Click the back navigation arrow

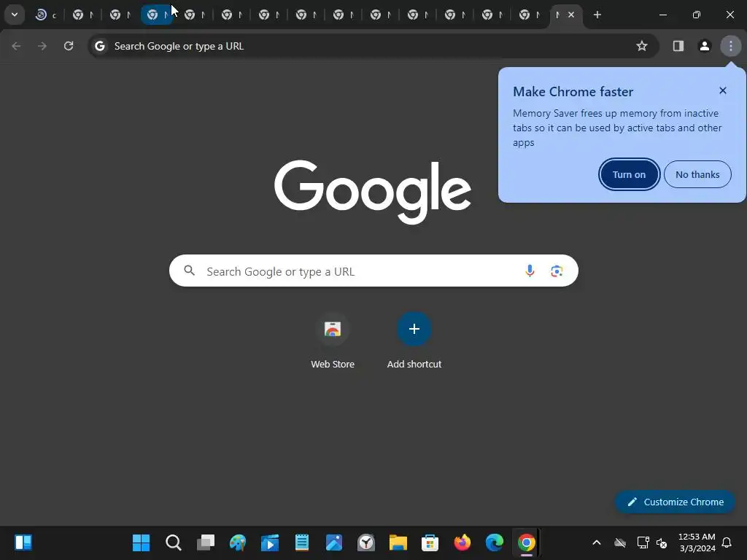tap(16, 46)
